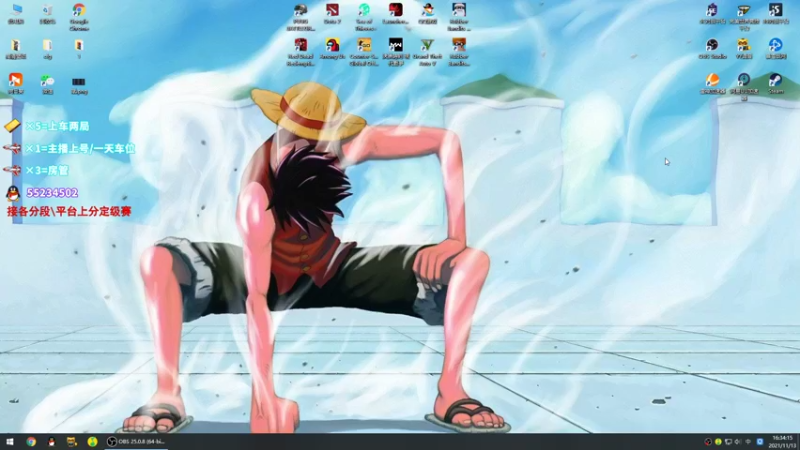
Task: Launch the black MW Call of Duty shortcut
Action: [396, 52]
